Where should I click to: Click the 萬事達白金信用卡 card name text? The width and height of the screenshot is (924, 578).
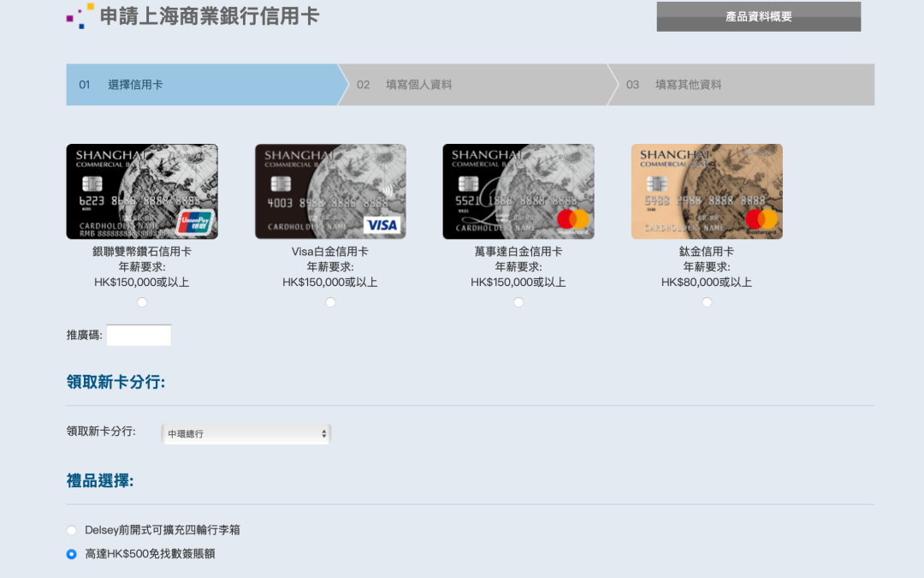[518, 251]
